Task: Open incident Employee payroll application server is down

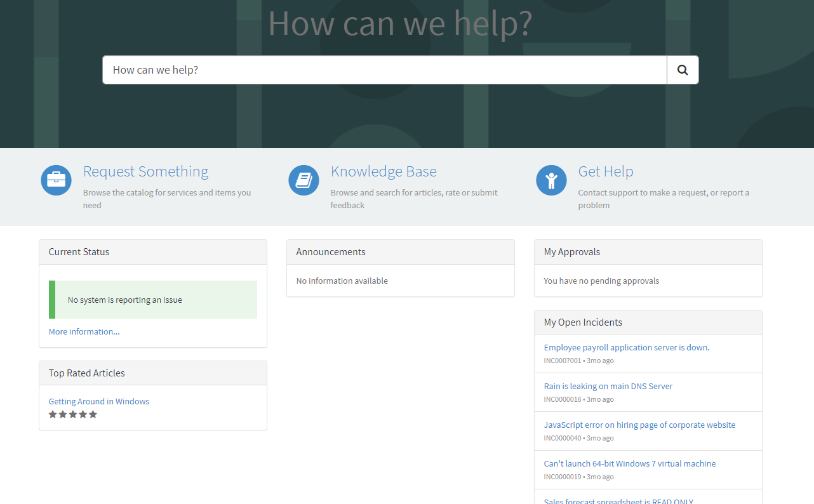Action: tap(627, 347)
